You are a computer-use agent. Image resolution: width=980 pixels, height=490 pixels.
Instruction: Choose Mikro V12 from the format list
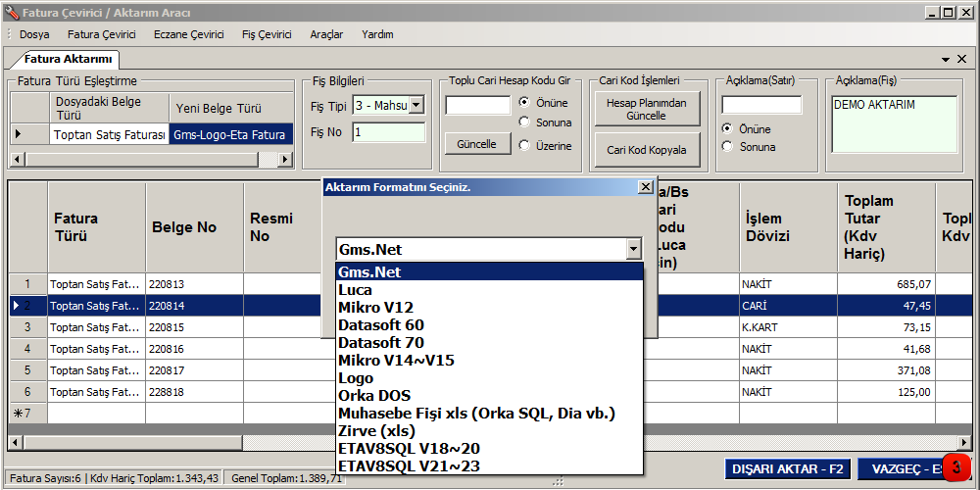point(489,308)
